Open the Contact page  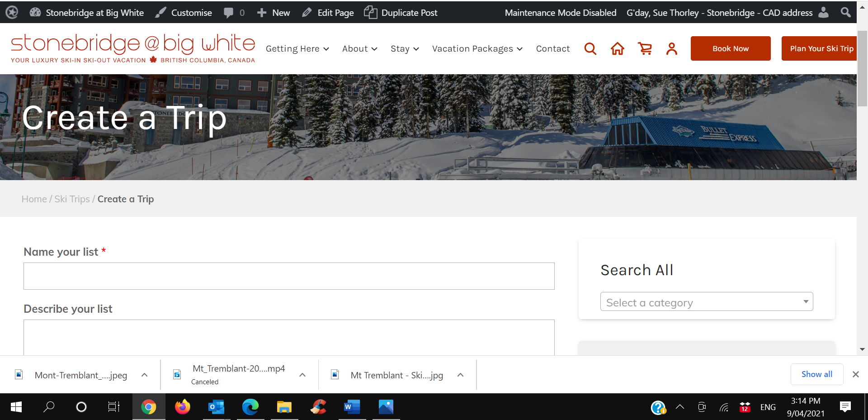coord(553,48)
